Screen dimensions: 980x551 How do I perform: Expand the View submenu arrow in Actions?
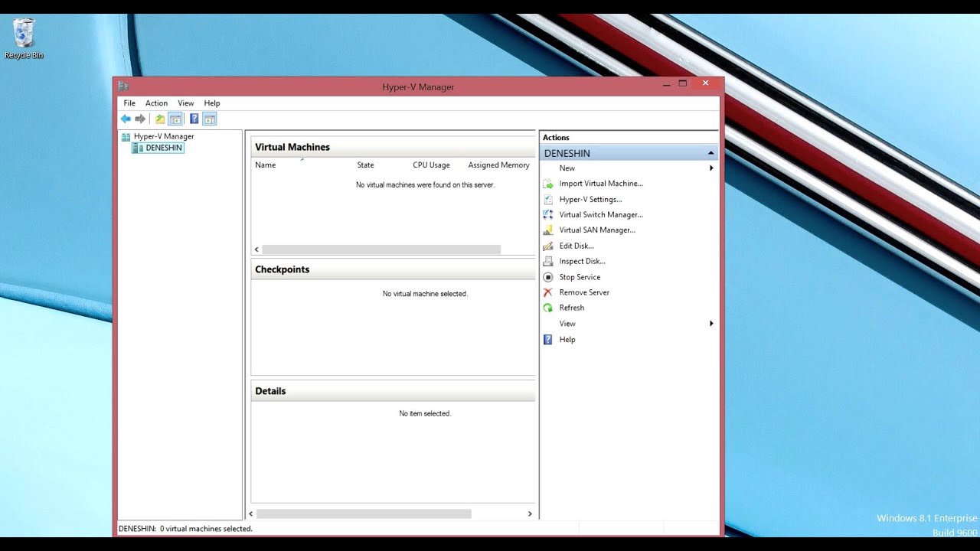(711, 324)
